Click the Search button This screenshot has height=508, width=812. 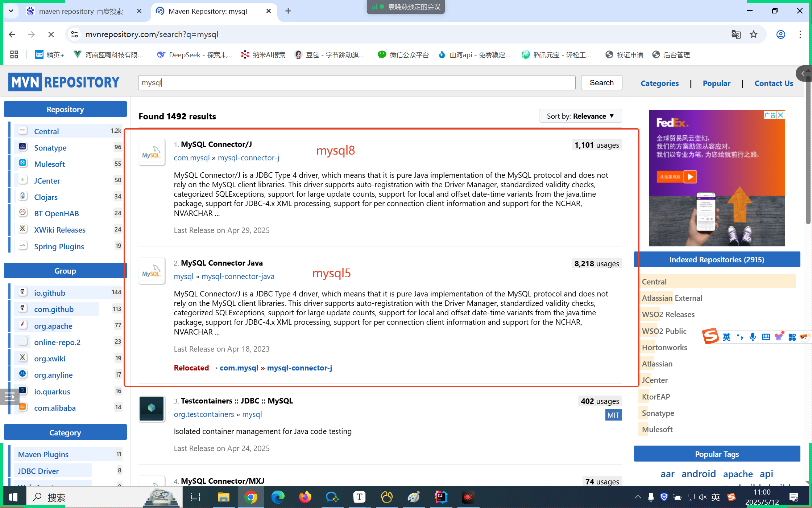click(601, 83)
